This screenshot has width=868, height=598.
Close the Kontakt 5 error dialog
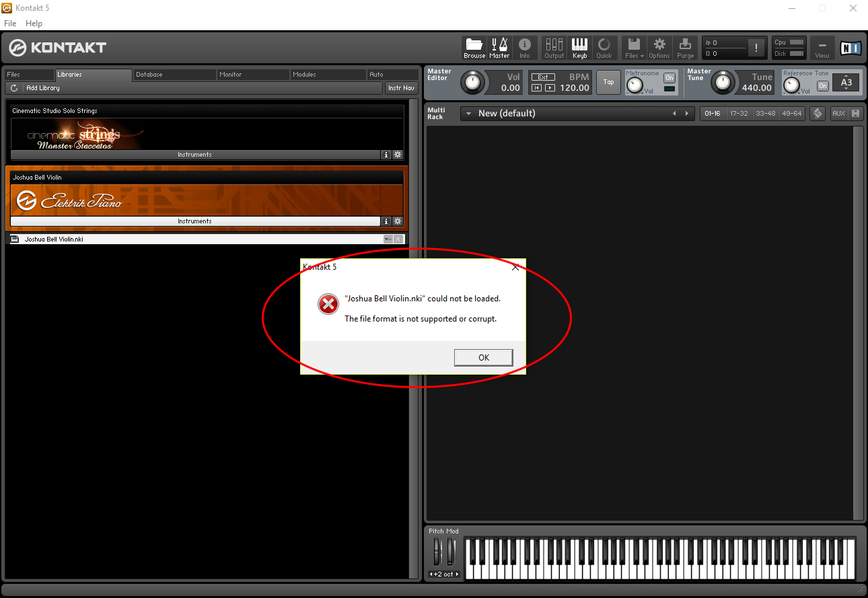pos(515,267)
